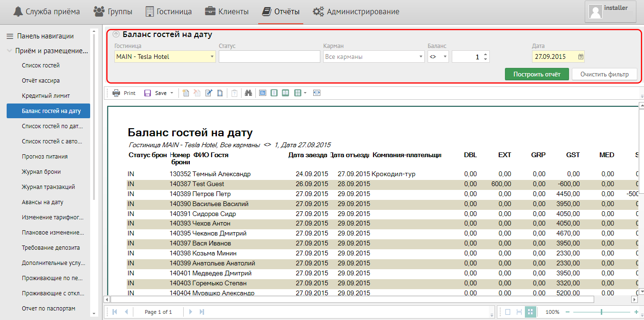The width and height of the screenshot is (644, 320).
Task: Click the binoculars find icon
Action: 248,93
